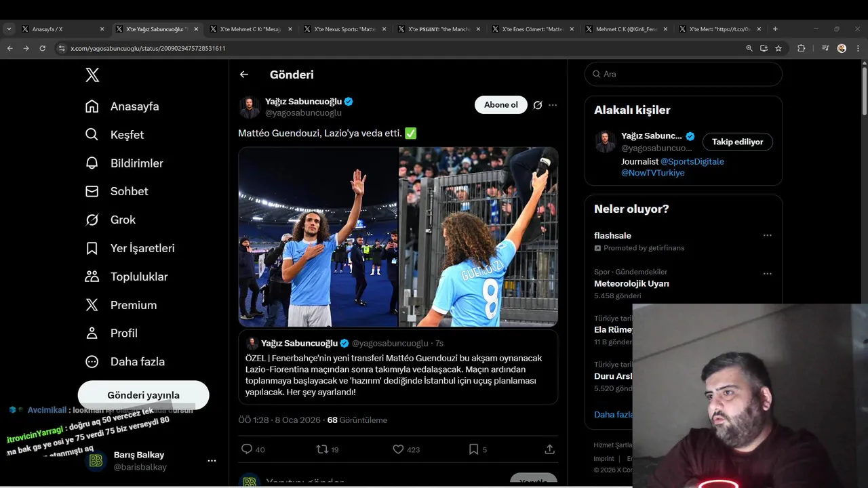This screenshot has width=868, height=488.
Task: Open Yağız Sabuncuoğlu profile avatar on post
Action: (250, 107)
